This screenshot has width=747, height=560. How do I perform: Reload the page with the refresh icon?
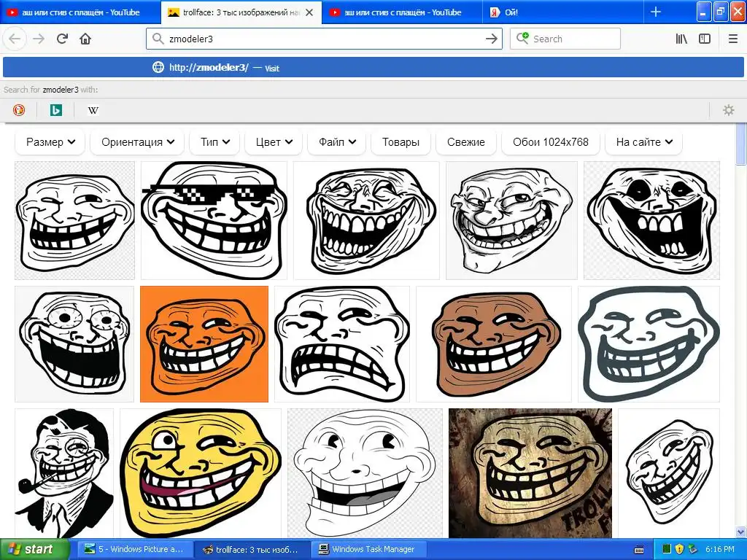[x=62, y=39]
